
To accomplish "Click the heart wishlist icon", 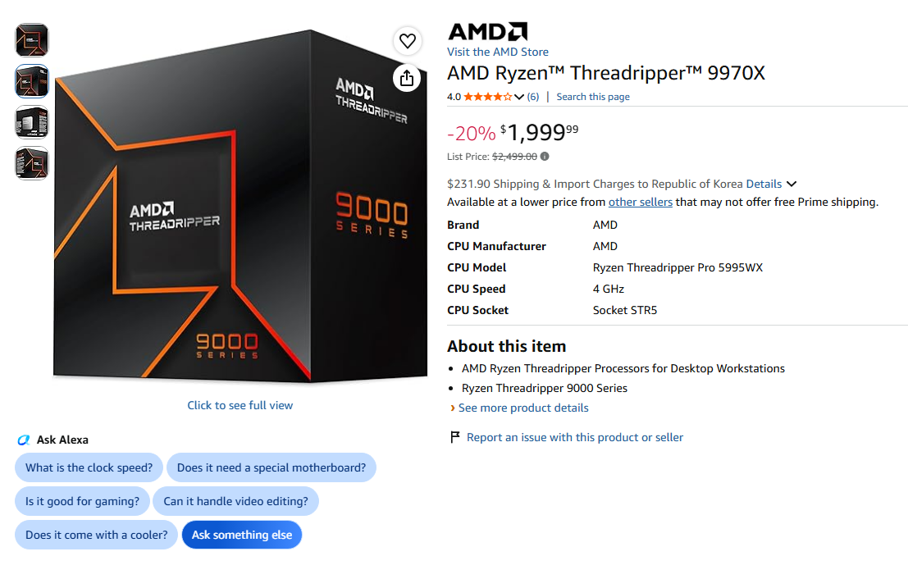I will click(x=407, y=41).
